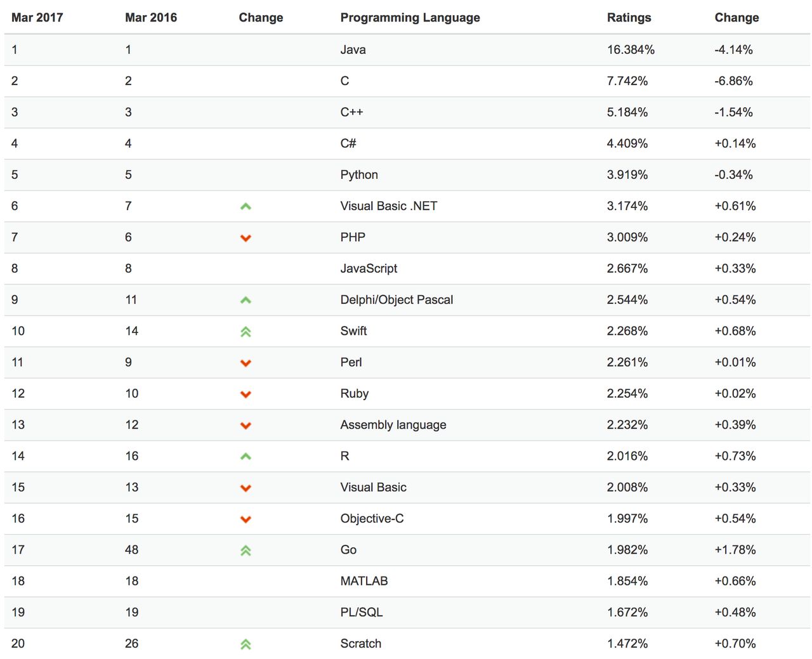Click the Programming Language column header
Viewport: 812px width, 659px height.
410,18
